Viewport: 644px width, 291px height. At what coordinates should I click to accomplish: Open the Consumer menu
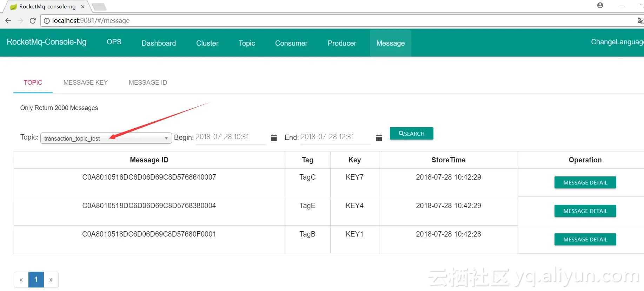pyautogui.click(x=291, y=43)
